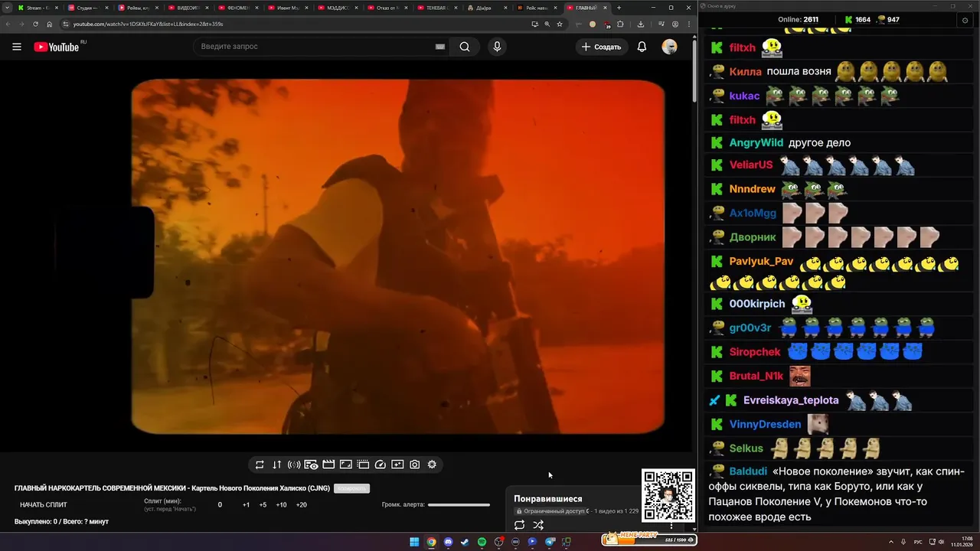Go to browser home page
The height and width of the screenshot is (551, 980).
click(50, 24)
